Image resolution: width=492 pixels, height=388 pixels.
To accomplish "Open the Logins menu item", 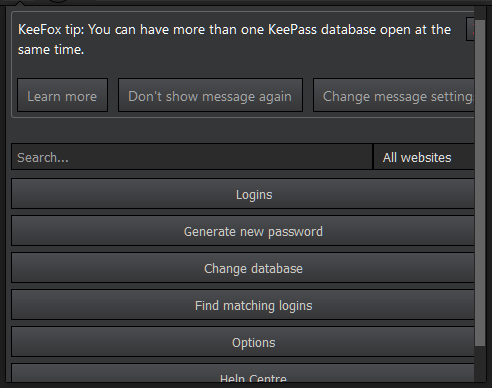I will pyautogui.click(x=243, y=194).
